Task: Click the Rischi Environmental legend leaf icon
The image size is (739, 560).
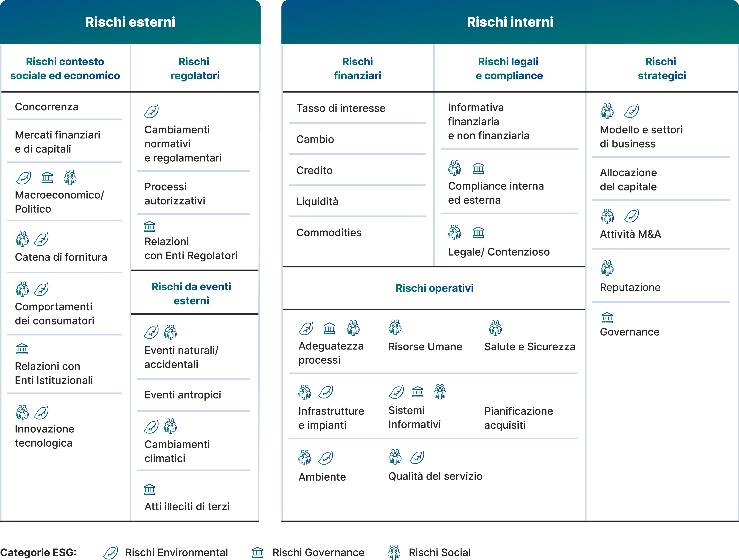Action: pos(110,553)
